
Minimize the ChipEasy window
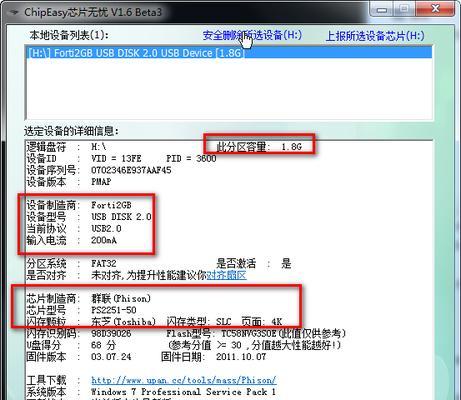[x=382, y=9]
